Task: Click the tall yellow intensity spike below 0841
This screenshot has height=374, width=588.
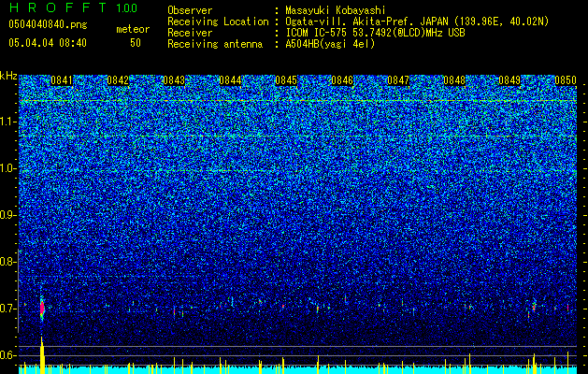Action: point(42,355)
